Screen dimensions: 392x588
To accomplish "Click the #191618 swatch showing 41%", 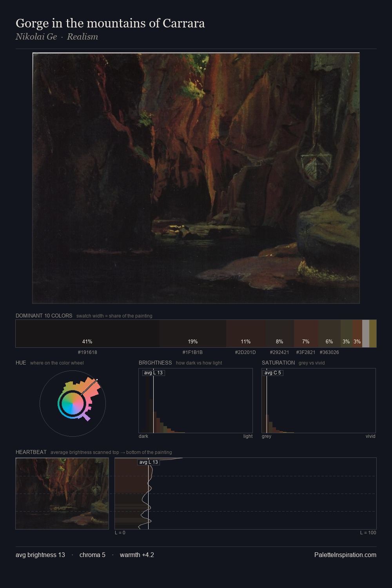I will point(87,334).
